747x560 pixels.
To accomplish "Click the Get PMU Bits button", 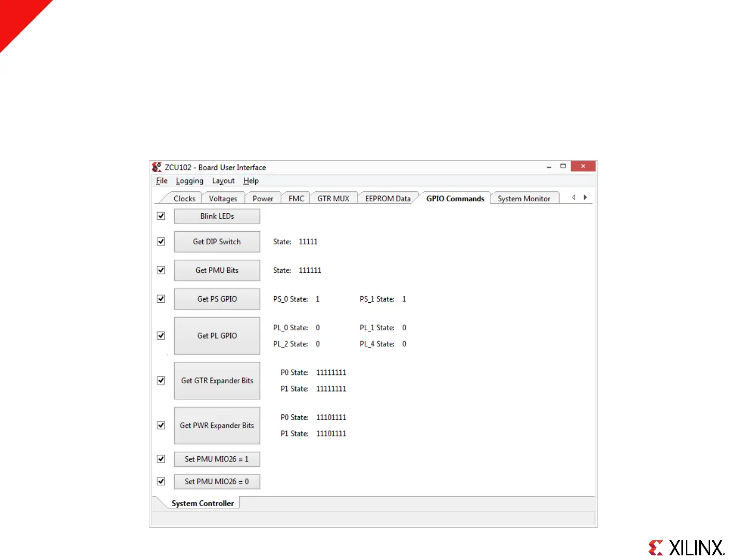I will pos(217,270).
